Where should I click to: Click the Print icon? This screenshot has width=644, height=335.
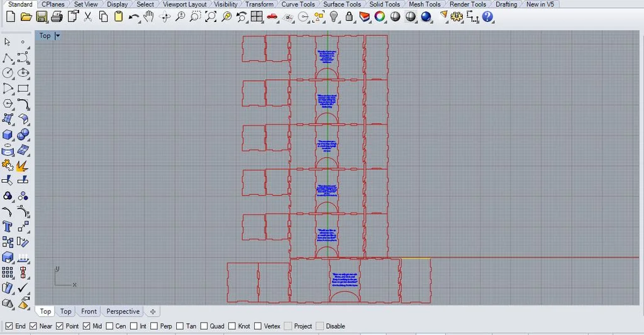click(57, 17)
